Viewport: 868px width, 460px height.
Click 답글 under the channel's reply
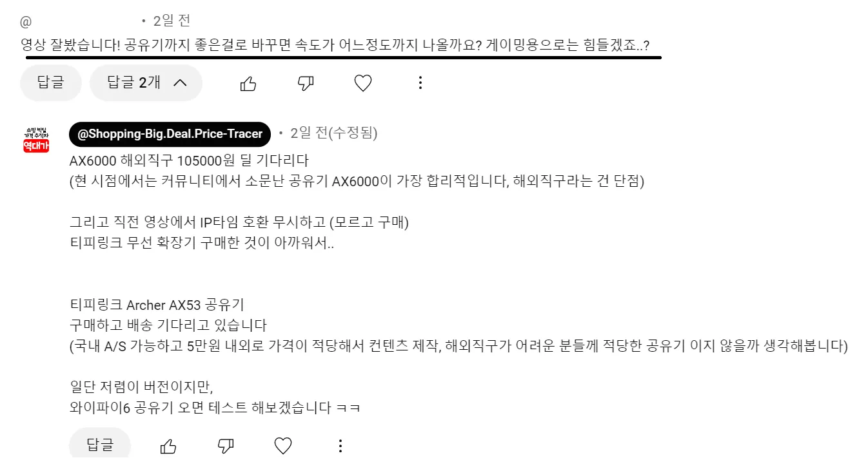click(100, 445)
